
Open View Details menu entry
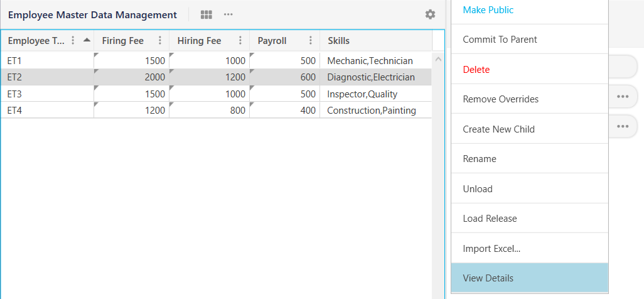[529, 278]
